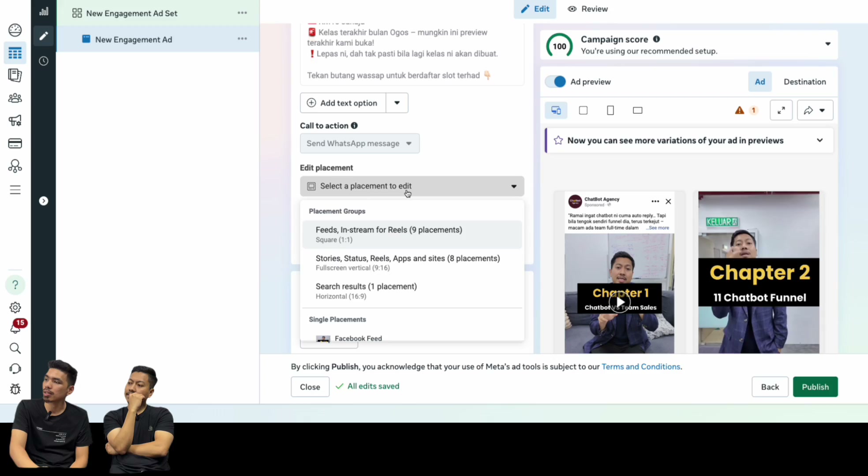This screenshot has width=868, height=476.
Task: Select the all-devices preview view
Action: tap(556, 110)
